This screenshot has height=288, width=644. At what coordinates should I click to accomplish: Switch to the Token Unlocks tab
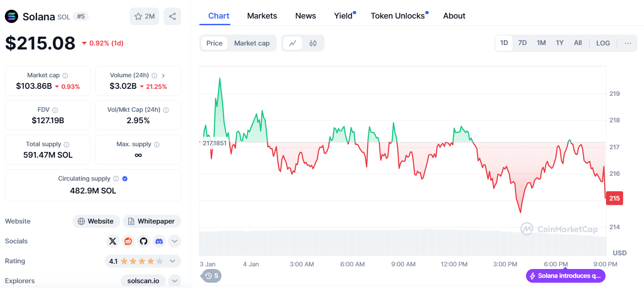(x=398, y=16)
